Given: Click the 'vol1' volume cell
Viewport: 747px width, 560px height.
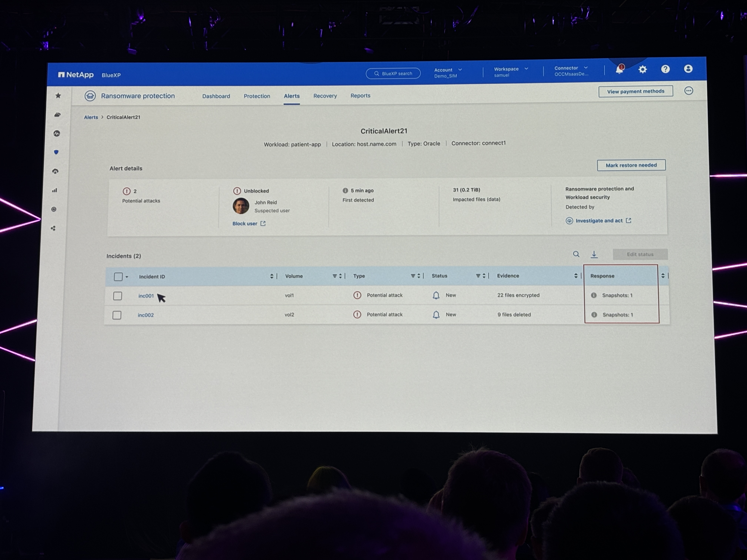Looking at the screenshot, I should [289, 295].
